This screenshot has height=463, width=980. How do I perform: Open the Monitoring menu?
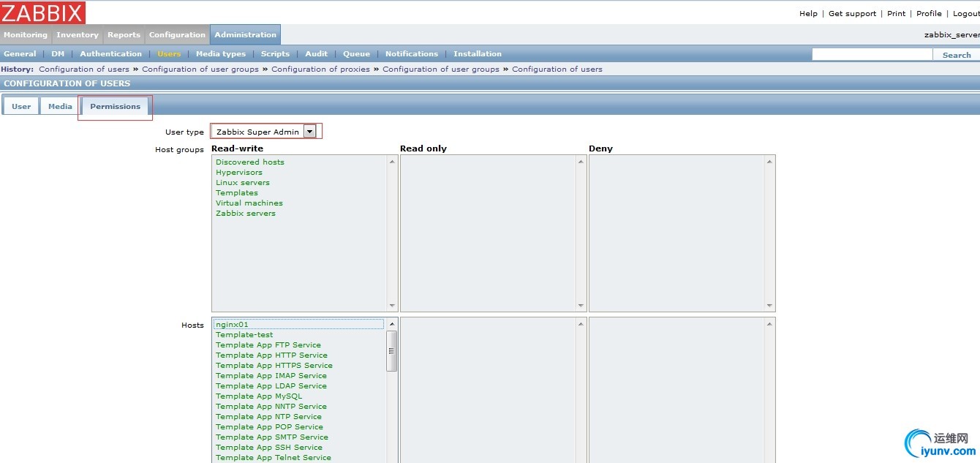(26, 34)
